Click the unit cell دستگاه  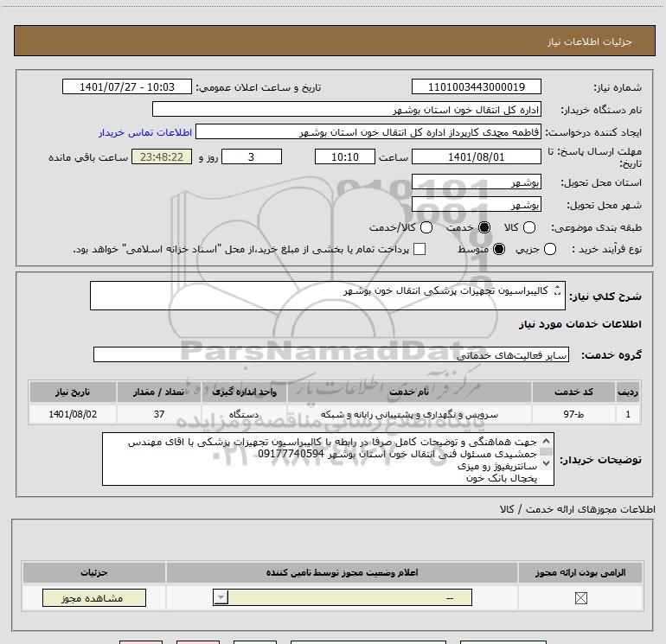point(244,414)
